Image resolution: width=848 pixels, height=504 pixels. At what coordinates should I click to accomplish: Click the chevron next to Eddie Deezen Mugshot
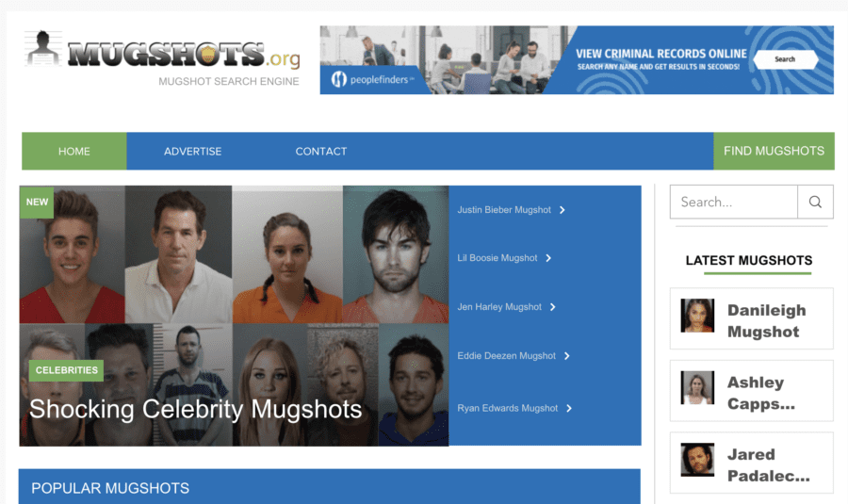(567, 356)
